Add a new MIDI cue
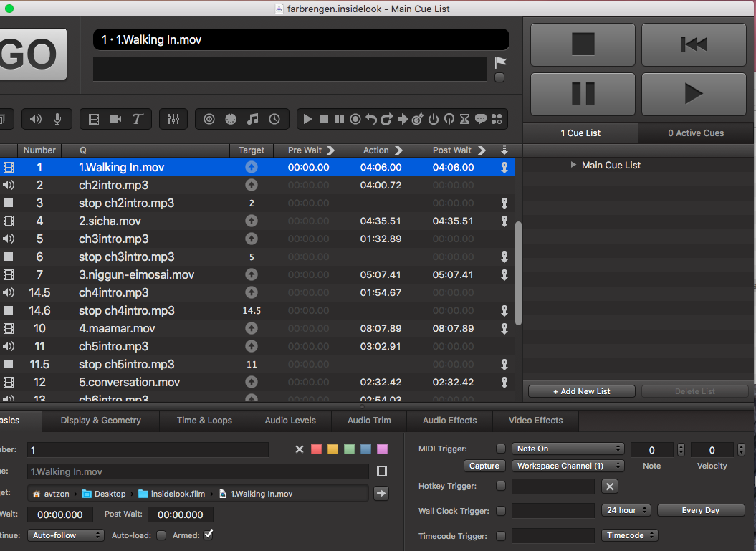 point(231,119)
